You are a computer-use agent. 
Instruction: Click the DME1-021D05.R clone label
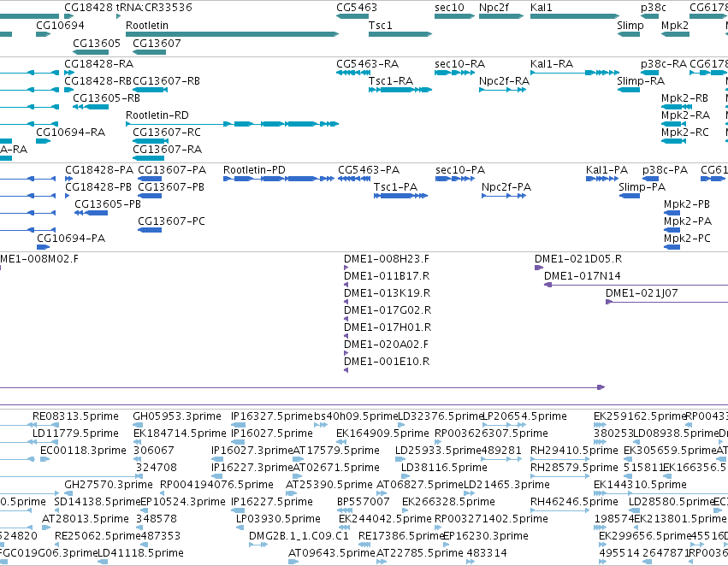[x=578, y=259]
